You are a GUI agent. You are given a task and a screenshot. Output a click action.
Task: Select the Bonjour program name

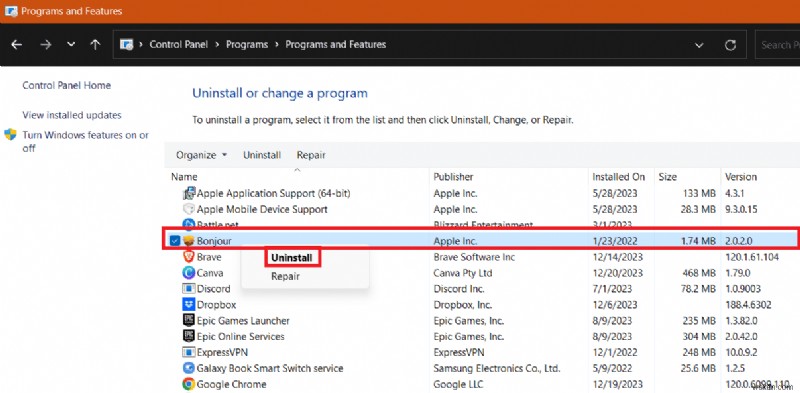pyautogui.click(x=214, y=241)
